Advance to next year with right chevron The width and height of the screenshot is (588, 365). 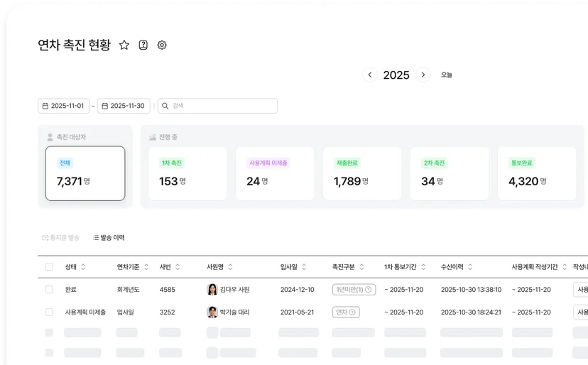point(423,75)
